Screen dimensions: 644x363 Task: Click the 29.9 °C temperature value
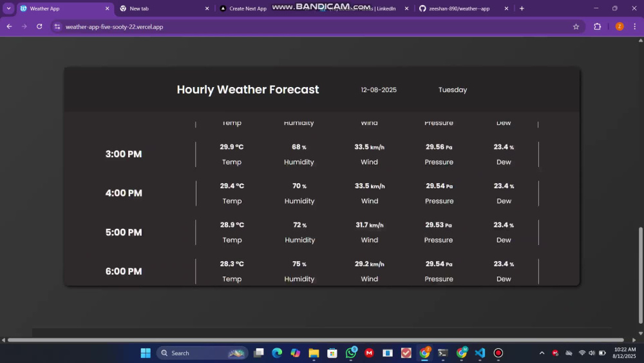point(232,147)
